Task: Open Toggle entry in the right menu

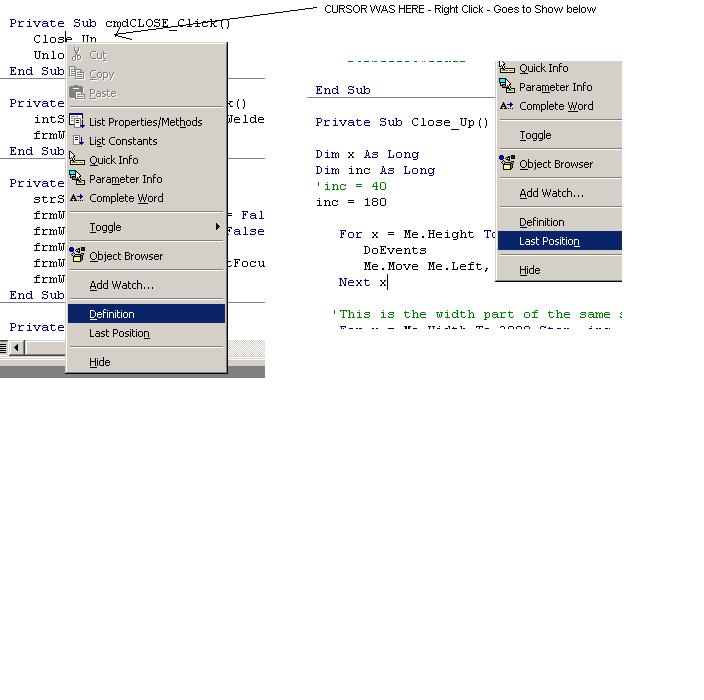Action: (x=560, y=135)
